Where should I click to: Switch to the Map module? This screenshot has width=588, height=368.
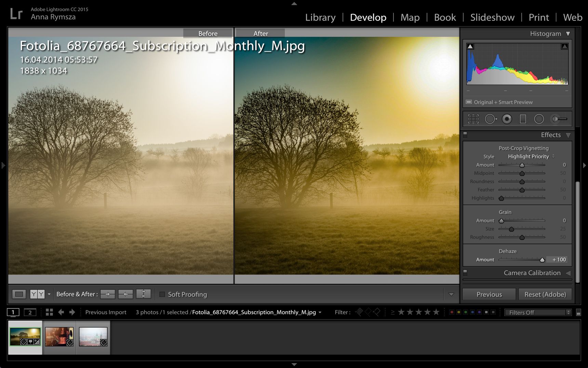pos(410,17)
